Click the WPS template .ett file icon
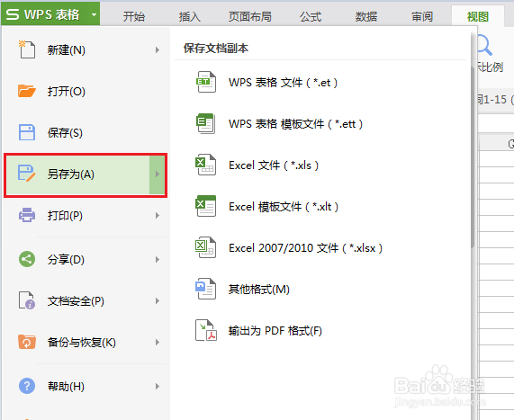 [x=205, y=123]
